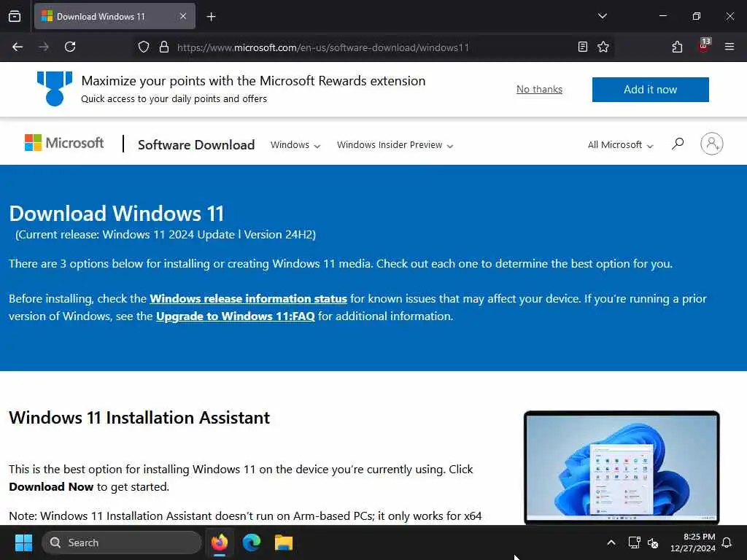The width and height of the screenshot is (747, 560).
Task: Expand the All Microsoft menu
Action: (620, 145)
